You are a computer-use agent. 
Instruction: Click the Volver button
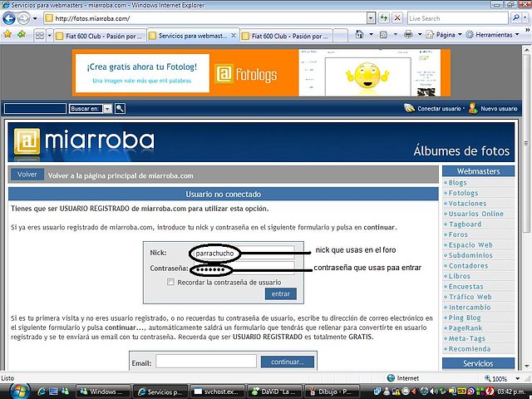27,175
